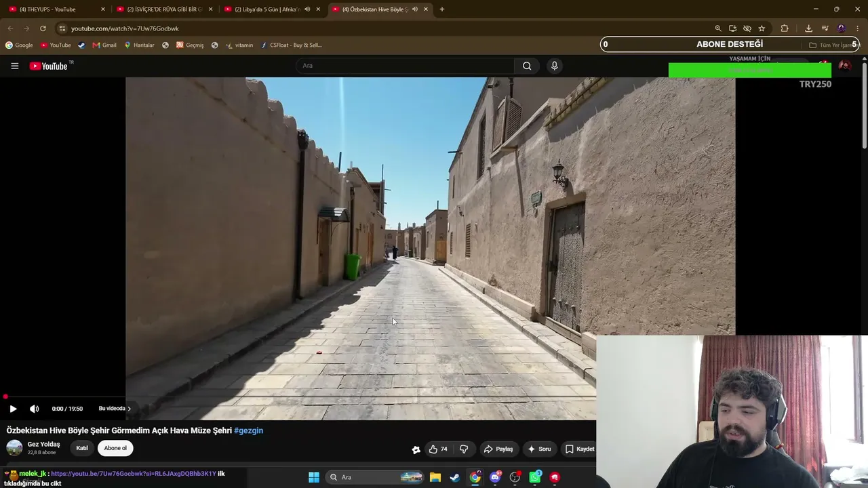Open the YouTube guide hamburger menu
Viewport: 868px width, 488px height.
click(14, 66)
